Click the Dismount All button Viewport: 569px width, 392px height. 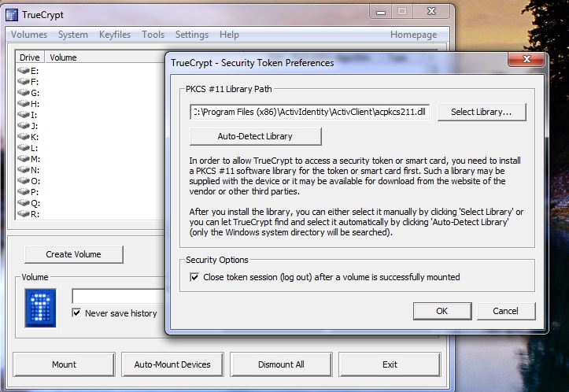(281, 364)
